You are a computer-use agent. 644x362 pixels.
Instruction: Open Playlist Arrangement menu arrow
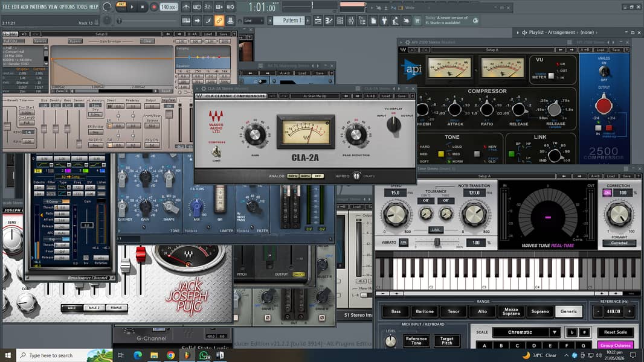point(518,33)
